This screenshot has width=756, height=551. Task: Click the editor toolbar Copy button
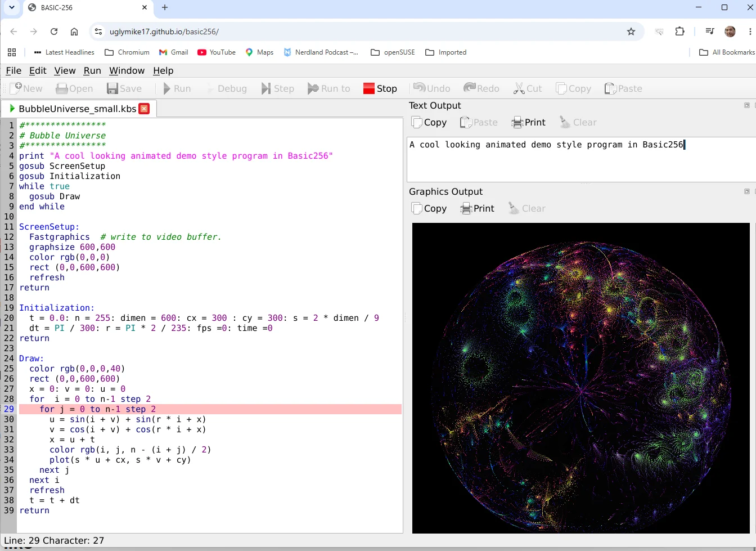pyautogui.click(x=573, y=88)
